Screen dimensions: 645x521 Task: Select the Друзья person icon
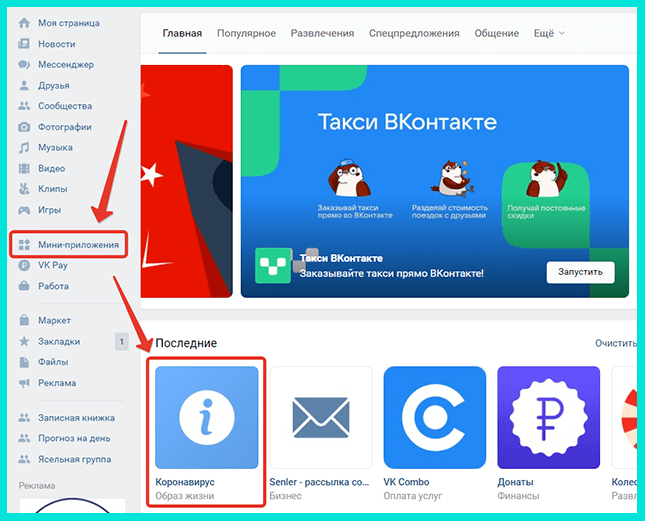(24, 86)
